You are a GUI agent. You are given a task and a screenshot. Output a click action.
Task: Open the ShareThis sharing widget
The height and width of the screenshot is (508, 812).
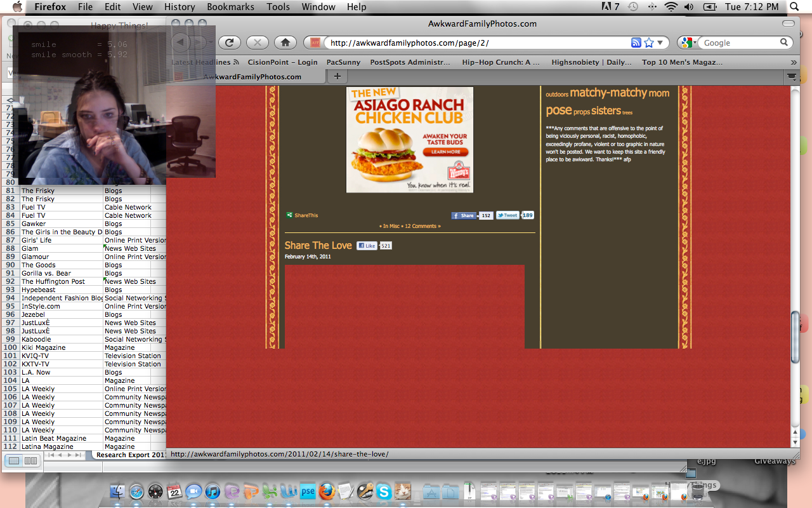302,215
